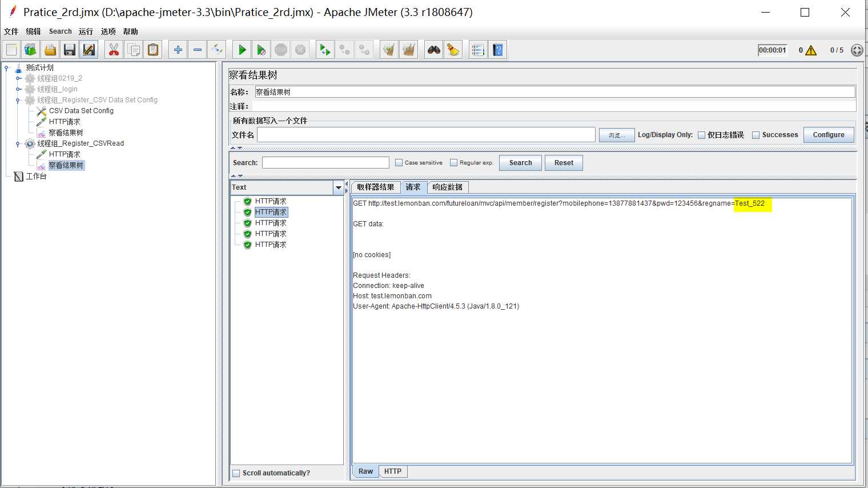The image size is (868, 488).
Task: Switch to the 取样器结果 tab
Action: tap(375, 187)
